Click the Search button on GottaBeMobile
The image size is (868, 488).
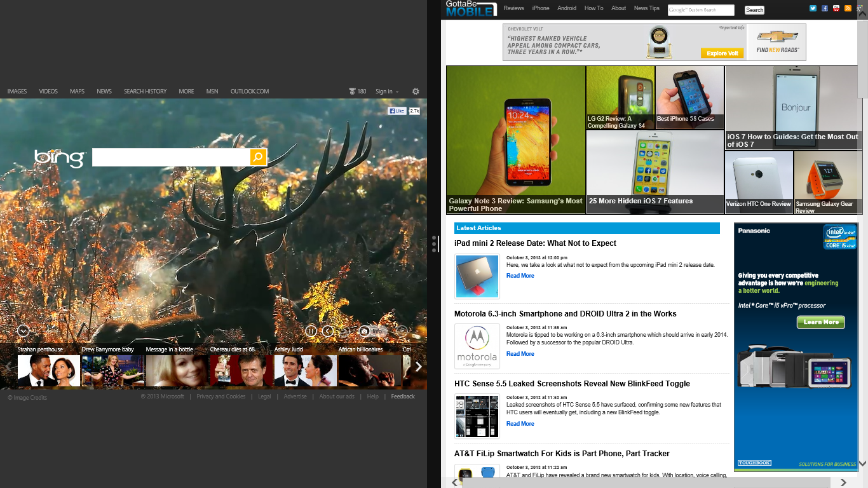tap(754, 10)
